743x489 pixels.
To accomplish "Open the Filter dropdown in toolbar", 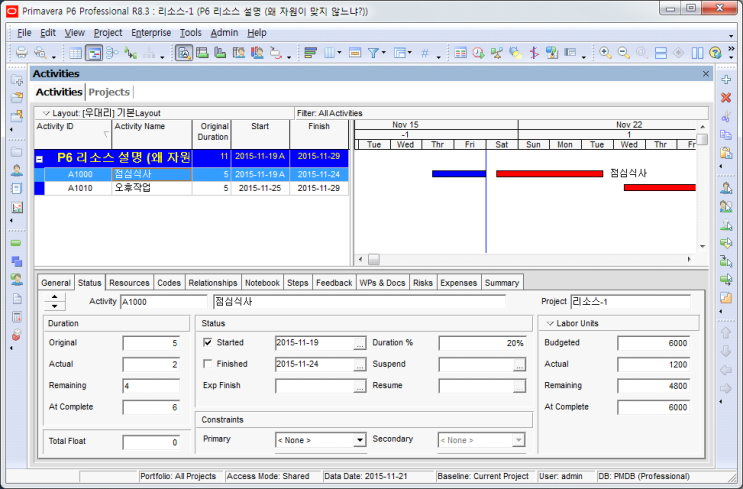I will (x=383, y=53).
